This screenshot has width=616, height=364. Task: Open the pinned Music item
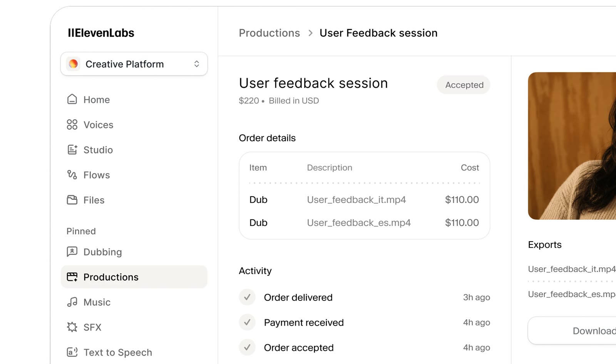134,302
